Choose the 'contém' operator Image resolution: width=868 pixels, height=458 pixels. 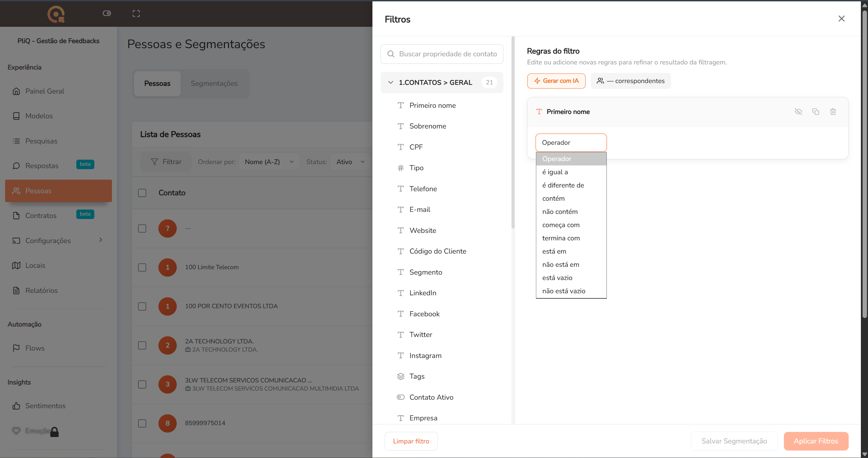pos(571,198)
